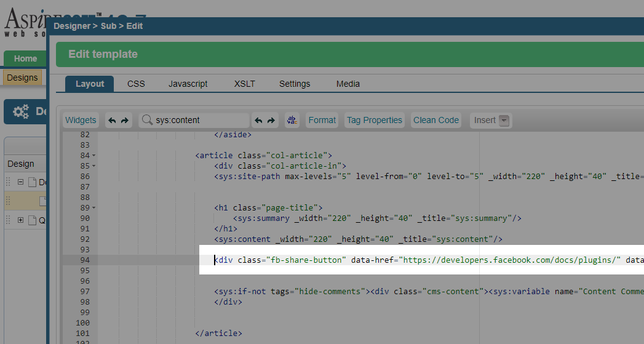Click the Format button
Image resolution: width=644 pixels, height=344 pixels.
click(322, 121)
